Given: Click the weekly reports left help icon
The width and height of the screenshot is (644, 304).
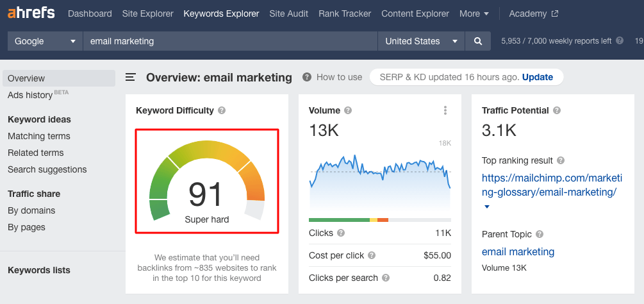Looking at the screenshot, I should (620, 41).
